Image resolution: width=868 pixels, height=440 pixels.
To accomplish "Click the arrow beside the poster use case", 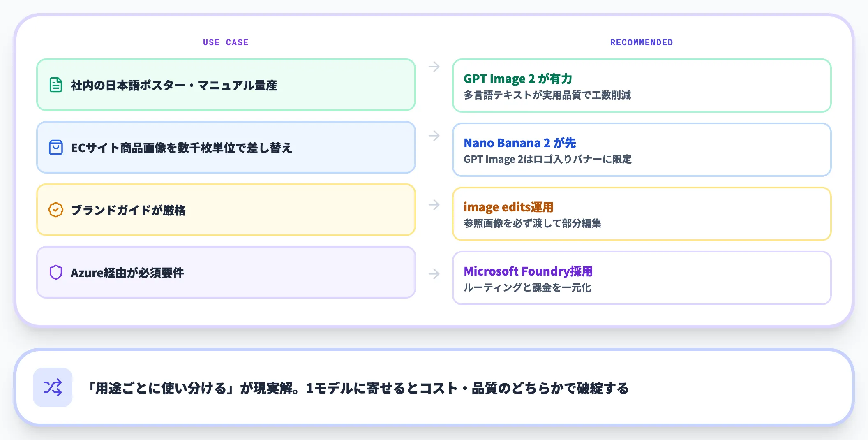I will [x=434, y=67].
